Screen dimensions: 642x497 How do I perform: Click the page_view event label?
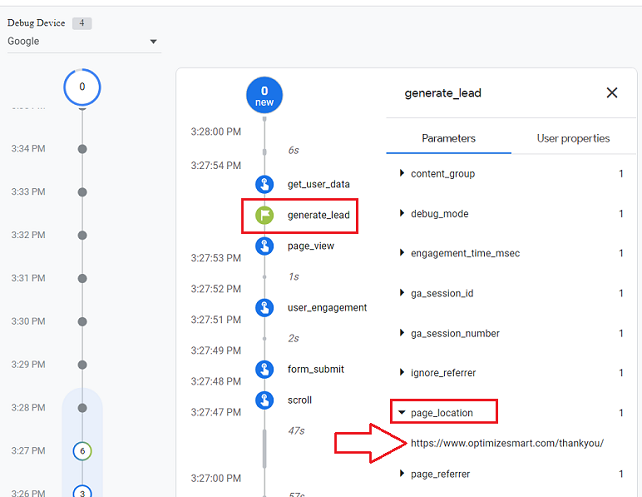pos(311,246)
